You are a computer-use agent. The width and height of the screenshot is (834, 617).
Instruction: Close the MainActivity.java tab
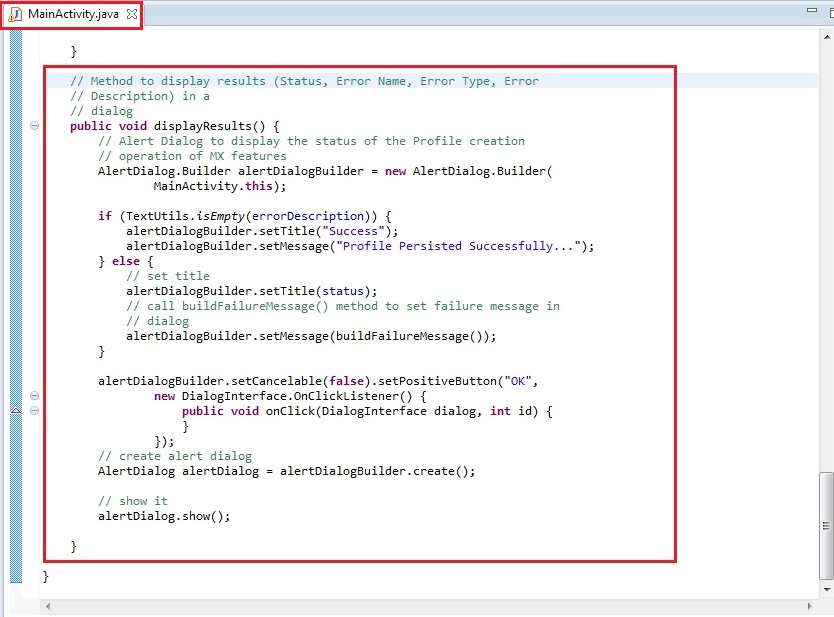(132, 14)
